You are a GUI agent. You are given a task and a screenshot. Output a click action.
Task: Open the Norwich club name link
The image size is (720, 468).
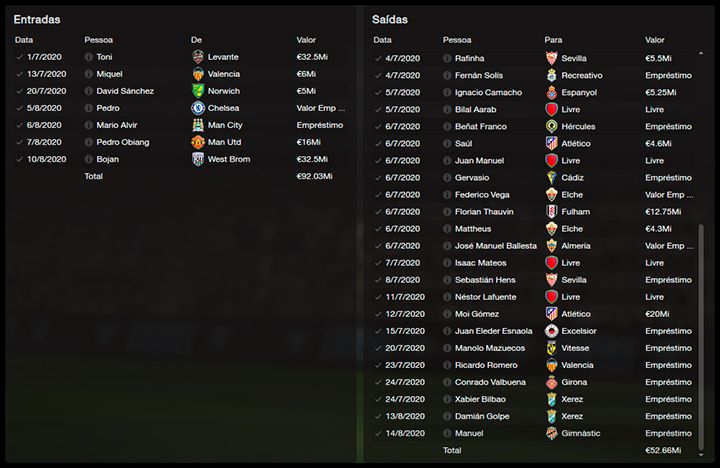pyautogui.click(x=224, y=91)
